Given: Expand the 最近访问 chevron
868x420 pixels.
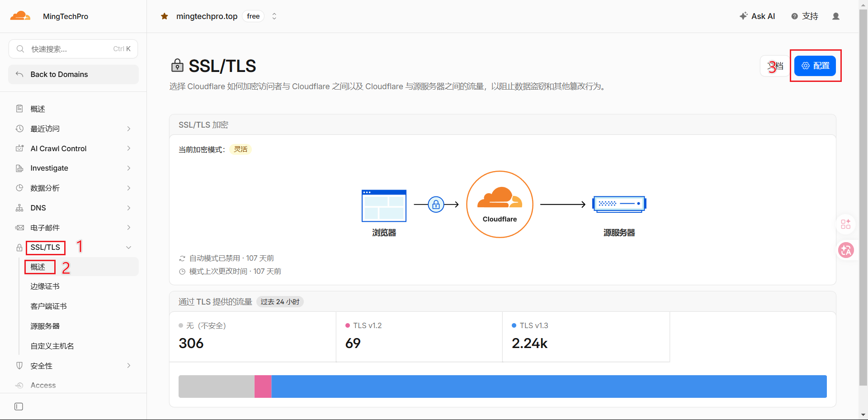Looking at the screenshot, I should click(129, 129).
